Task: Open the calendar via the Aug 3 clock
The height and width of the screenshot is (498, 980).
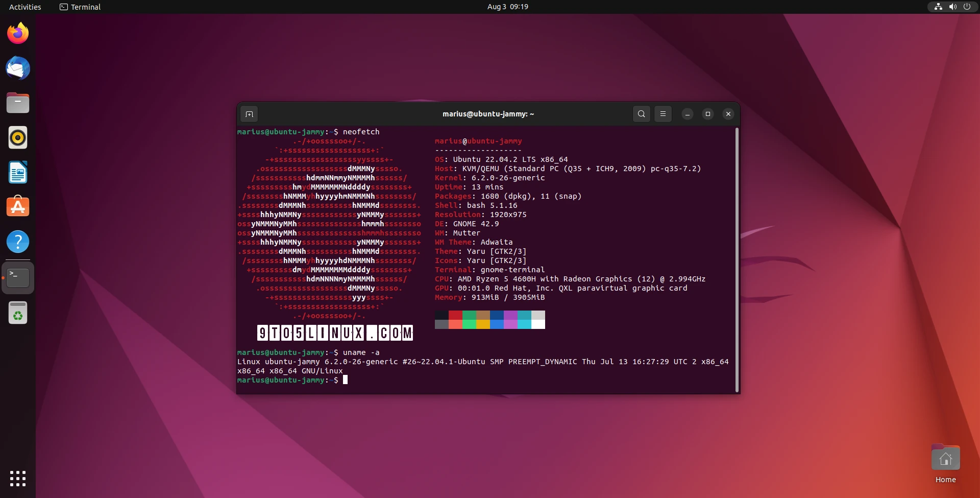Action: (507, 7)
